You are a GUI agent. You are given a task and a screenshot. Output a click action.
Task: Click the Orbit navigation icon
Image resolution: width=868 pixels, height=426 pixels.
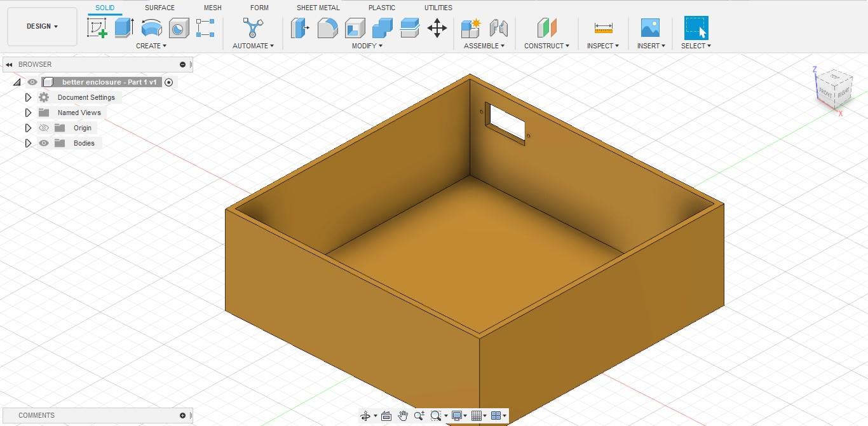pos(365,416)
